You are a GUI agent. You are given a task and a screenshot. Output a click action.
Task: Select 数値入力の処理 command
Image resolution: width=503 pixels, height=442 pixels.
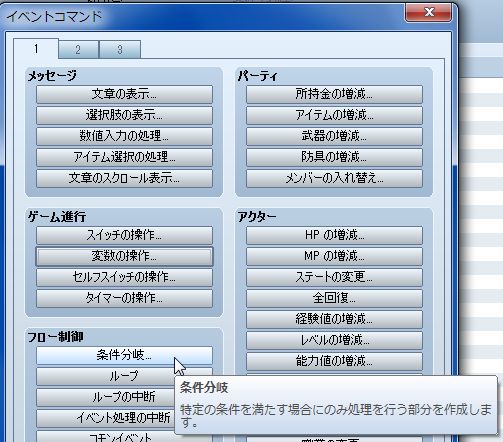click(x=124, y=136)
